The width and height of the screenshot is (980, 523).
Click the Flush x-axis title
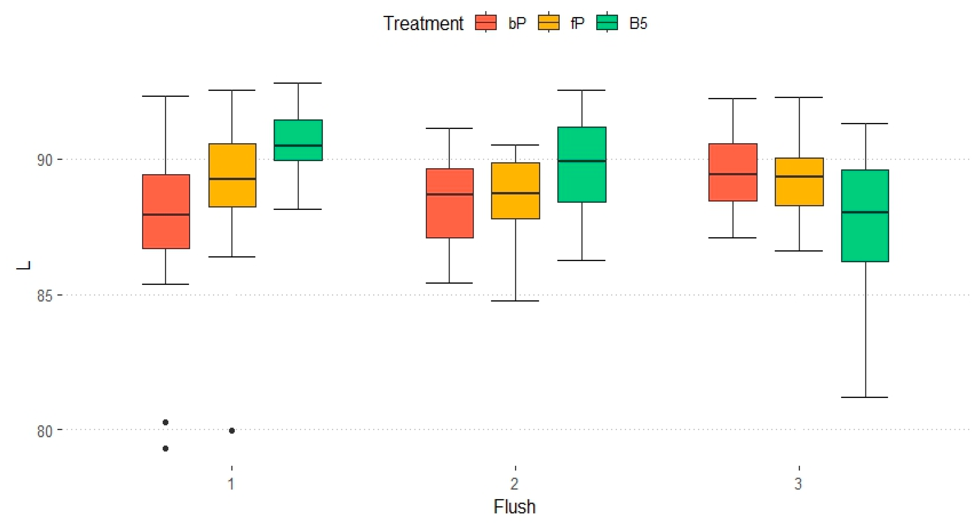514,507
